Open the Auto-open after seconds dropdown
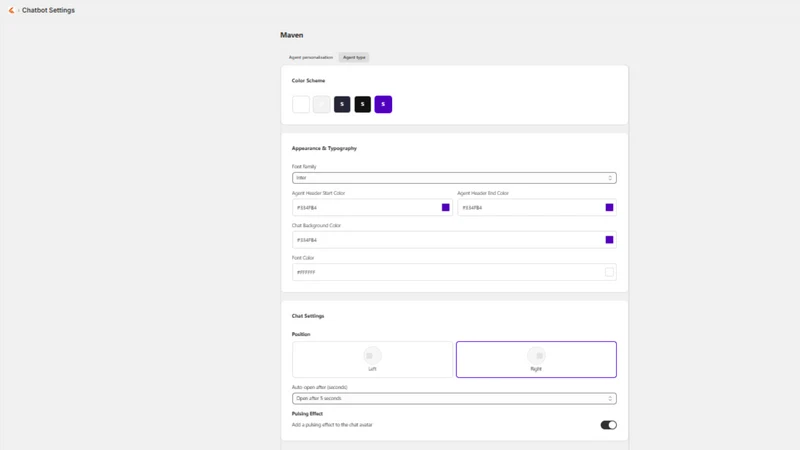This screenshot has height=450, width=800. pos(454,398)
